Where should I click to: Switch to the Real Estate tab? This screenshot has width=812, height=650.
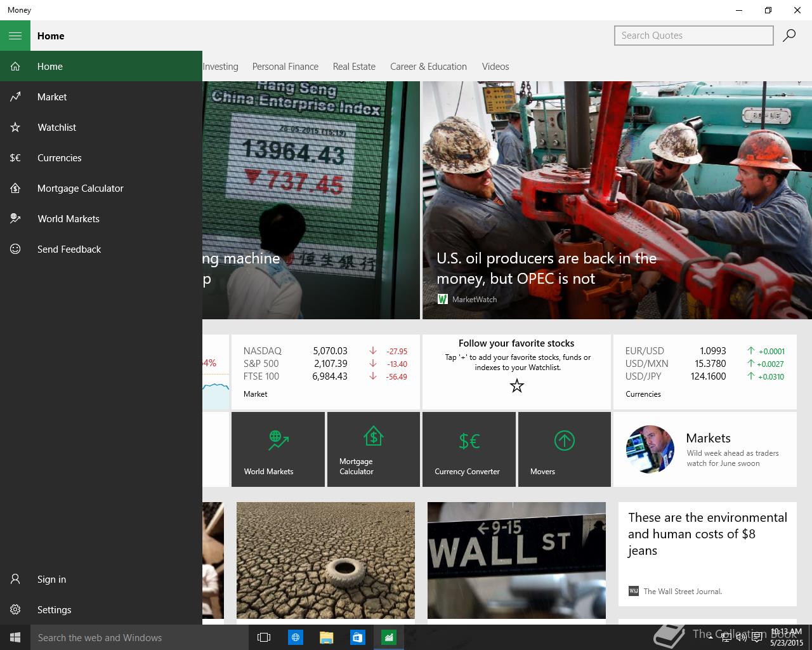[x=354, y=67]
